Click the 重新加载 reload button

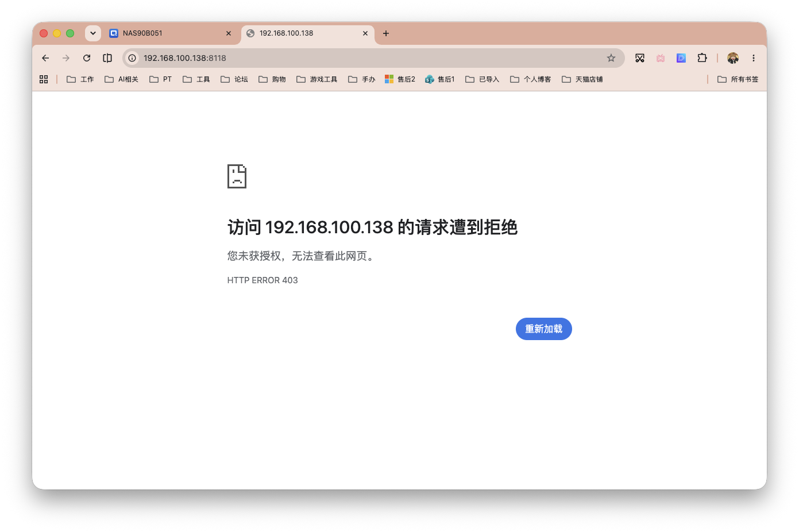point(544,329)
